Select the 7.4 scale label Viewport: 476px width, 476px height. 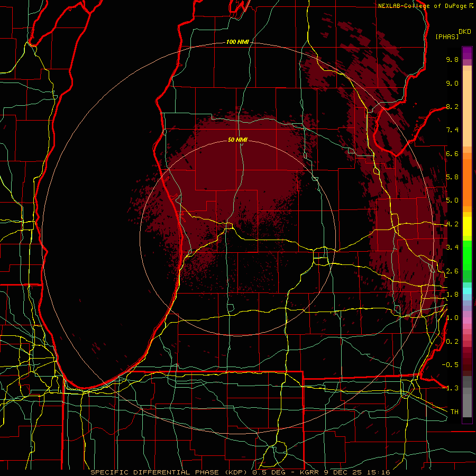point(452,130)
